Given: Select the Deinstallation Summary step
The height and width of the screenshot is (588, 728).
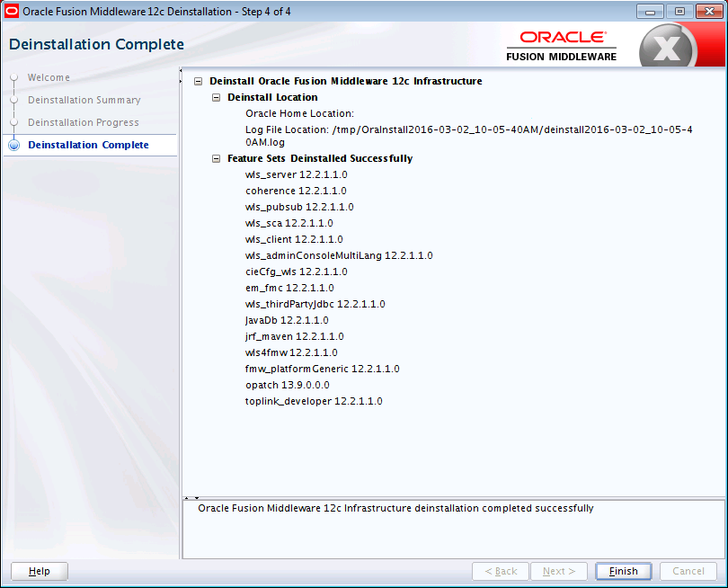Looking at the screenshot, I should click(x=84, y=100).
